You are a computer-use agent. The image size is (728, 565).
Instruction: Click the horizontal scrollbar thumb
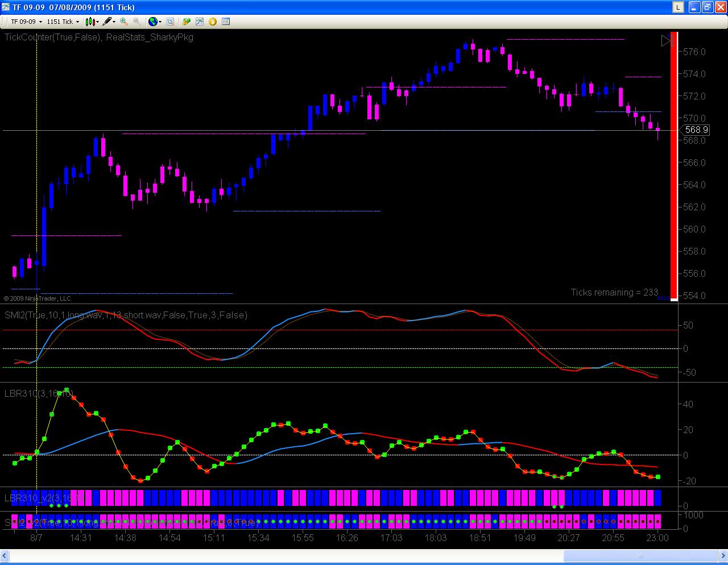pyautogui.click(x=640, y=556)
